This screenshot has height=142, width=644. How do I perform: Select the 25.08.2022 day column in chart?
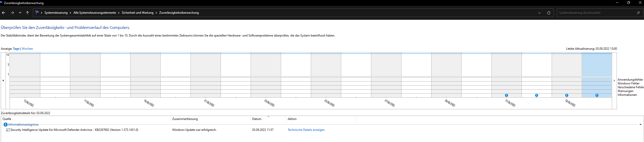click(x=326, y=75)
